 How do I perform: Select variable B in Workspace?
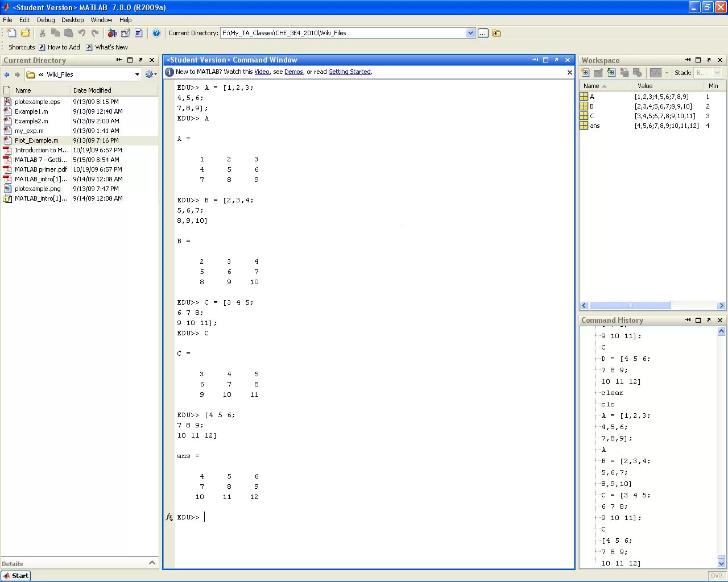click(591, 106)
